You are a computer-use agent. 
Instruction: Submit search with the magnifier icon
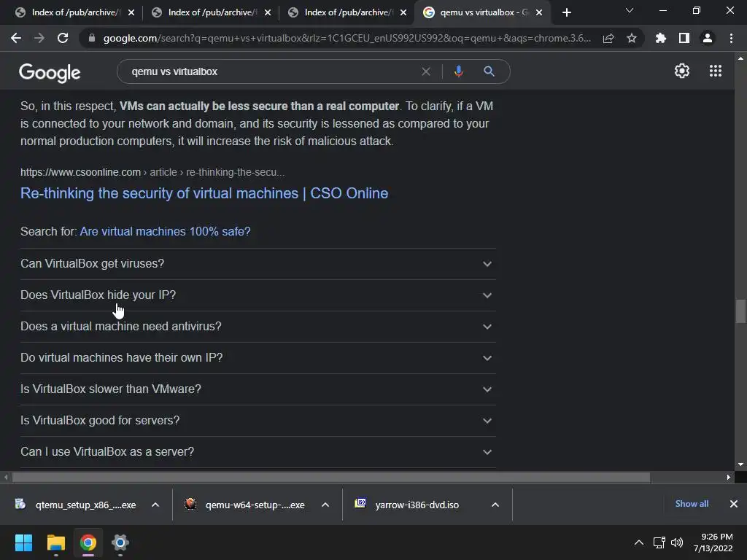[489, 71]
